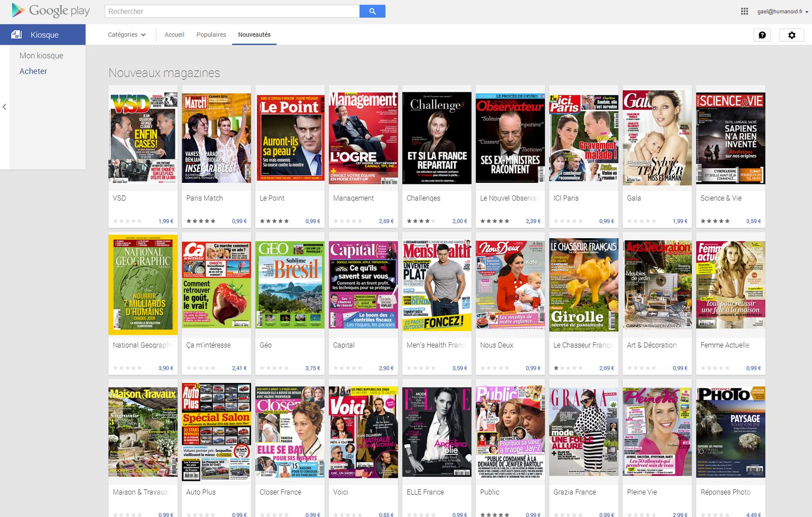The image size is (812, 517).
Task: Click Capital price 2,90 €
Action: click(x=386, y=368)
